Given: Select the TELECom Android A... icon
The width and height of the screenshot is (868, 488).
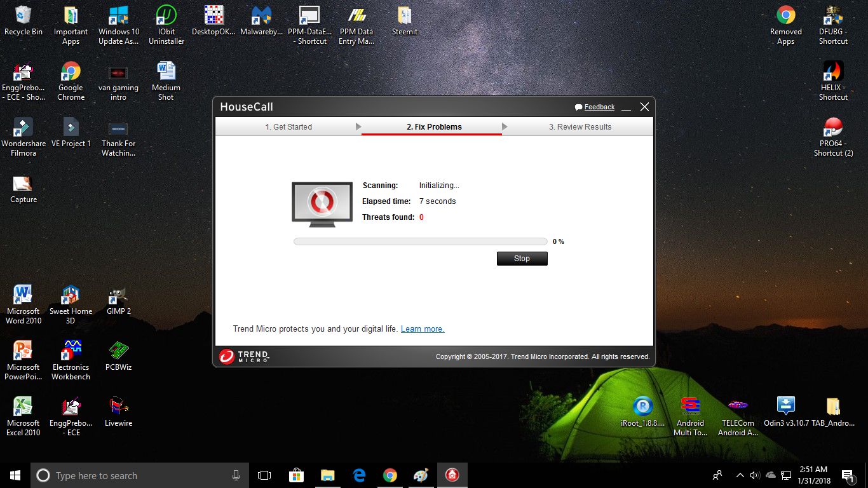Looking at the screenshot, I should coord(738,417).
